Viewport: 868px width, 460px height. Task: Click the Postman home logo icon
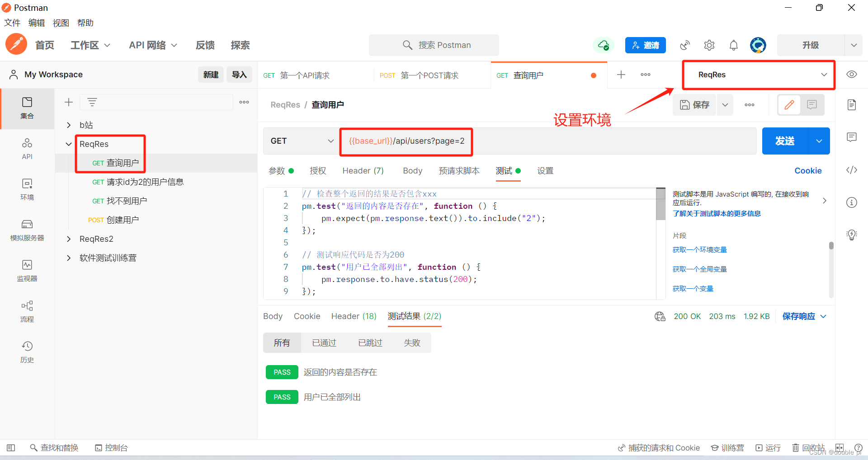point(16,44)
